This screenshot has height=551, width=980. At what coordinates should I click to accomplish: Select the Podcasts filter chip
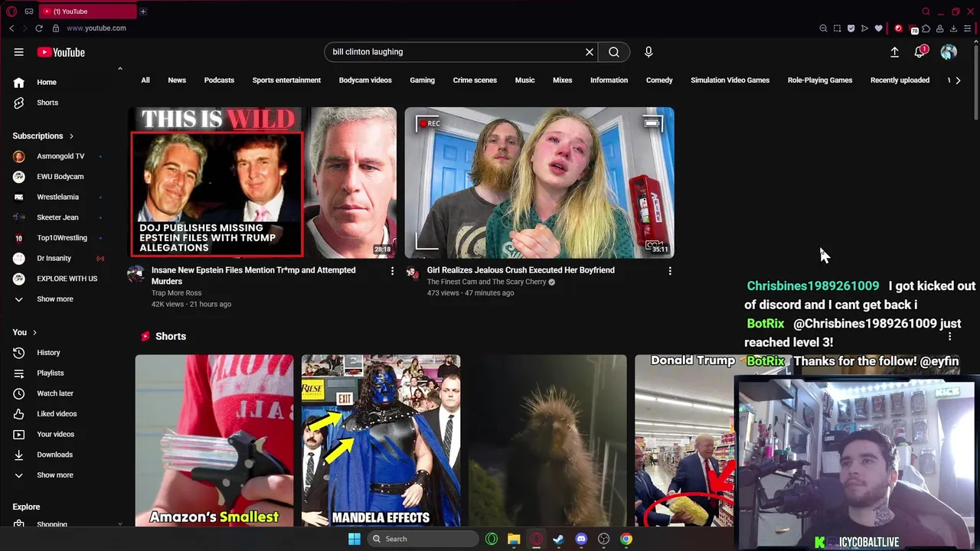coord(219,80)
